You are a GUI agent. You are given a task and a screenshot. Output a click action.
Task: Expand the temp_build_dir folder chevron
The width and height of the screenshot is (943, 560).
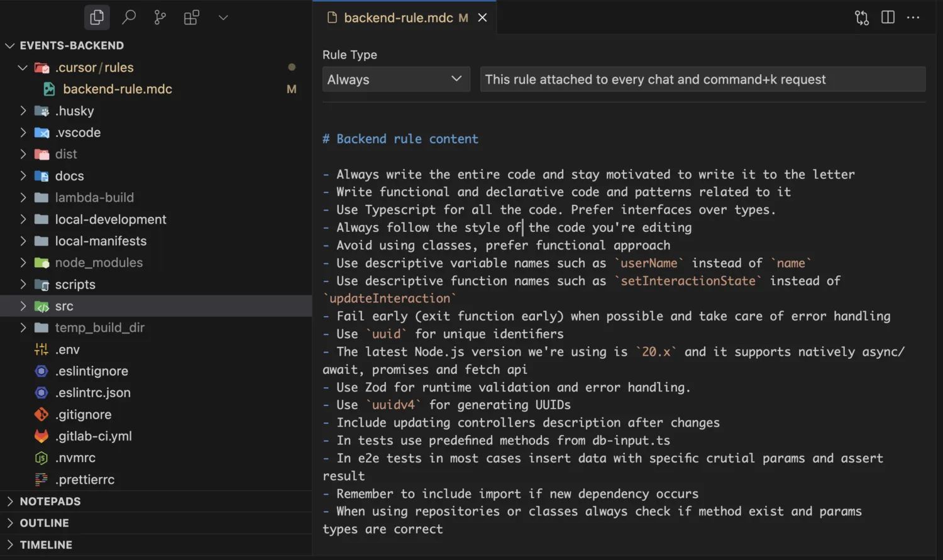coord(23,327)
